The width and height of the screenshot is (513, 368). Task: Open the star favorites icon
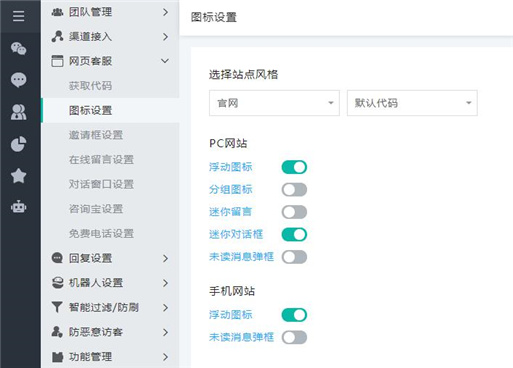click(x=19, y=176)
